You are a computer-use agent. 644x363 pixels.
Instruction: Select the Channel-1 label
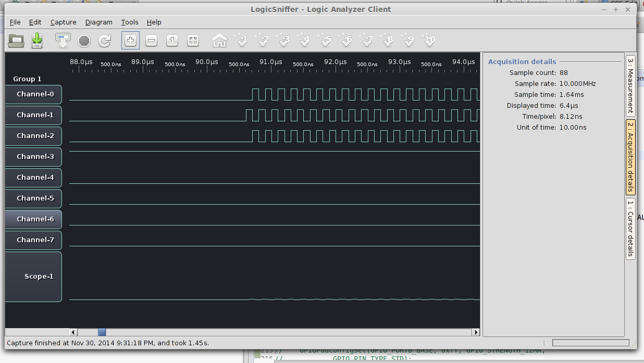click(x=33, y=115)
